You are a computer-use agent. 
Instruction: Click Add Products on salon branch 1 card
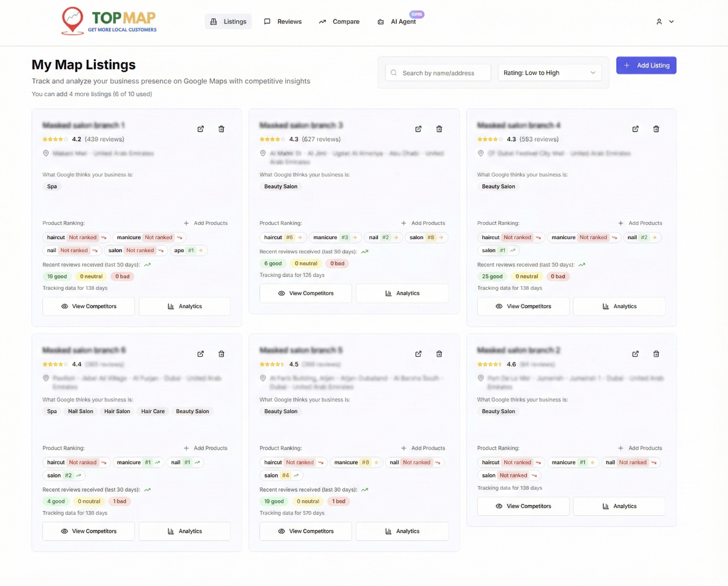[x=205, y=223]
